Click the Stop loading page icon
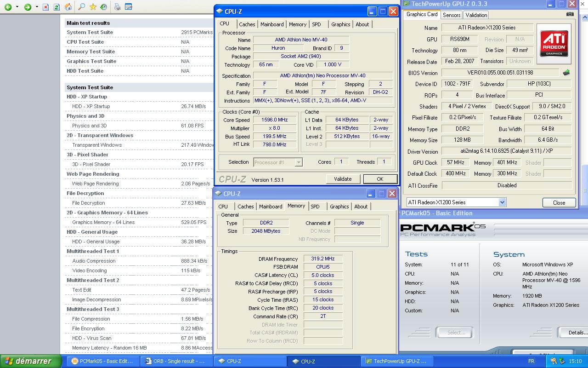The height and width of the screenshot is (368, 588). 46,7
